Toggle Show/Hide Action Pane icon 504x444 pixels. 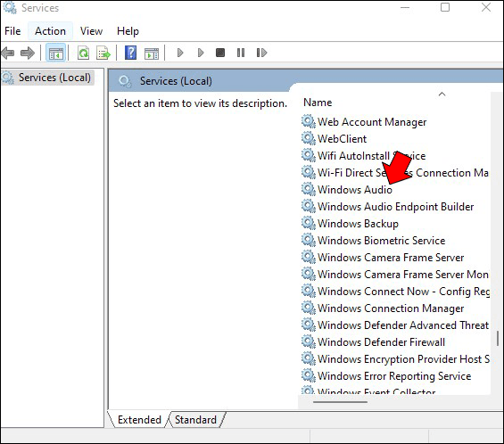(x=152, y=53)
